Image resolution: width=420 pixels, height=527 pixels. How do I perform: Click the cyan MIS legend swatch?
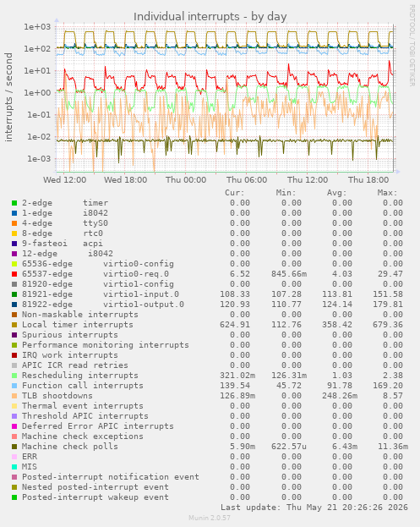coord(14,467)
